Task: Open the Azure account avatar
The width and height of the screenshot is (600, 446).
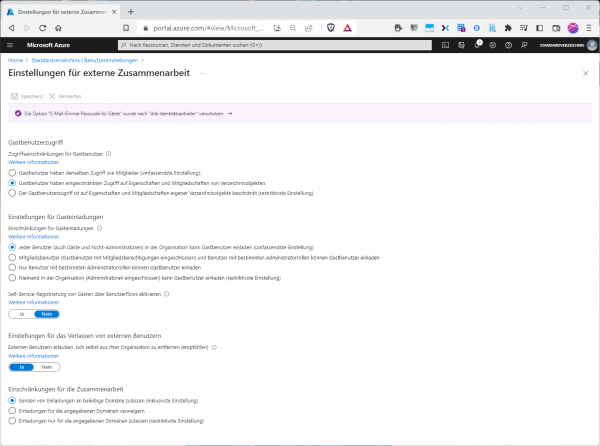Action: [x=592, y=45]
